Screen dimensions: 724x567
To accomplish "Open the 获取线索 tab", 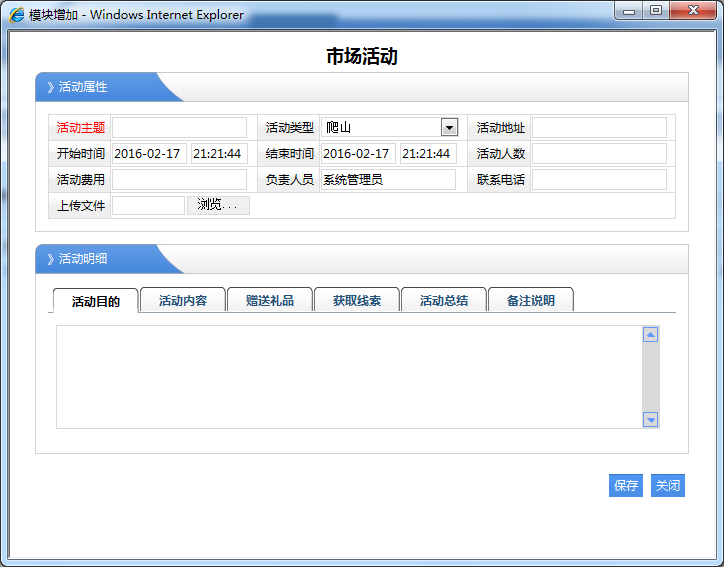I will pos(356,300).
